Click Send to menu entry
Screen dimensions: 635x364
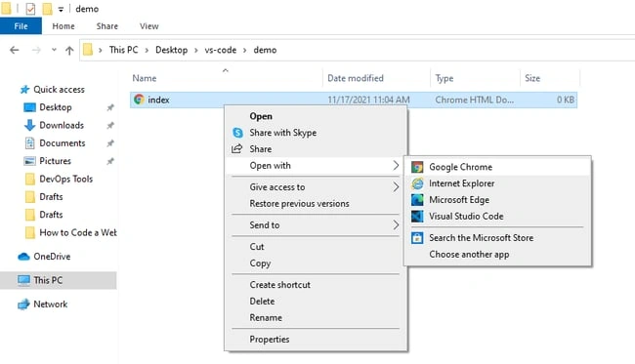316,224
